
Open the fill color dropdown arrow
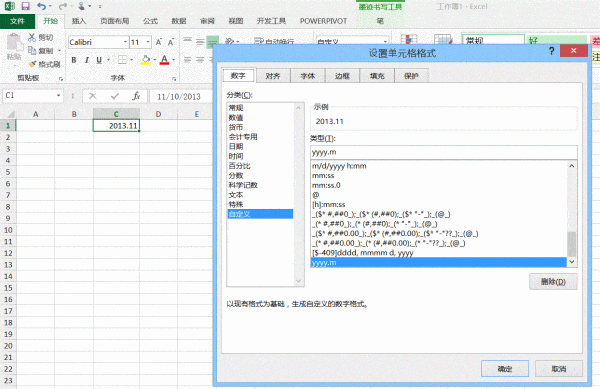click(x=155, y=60)
